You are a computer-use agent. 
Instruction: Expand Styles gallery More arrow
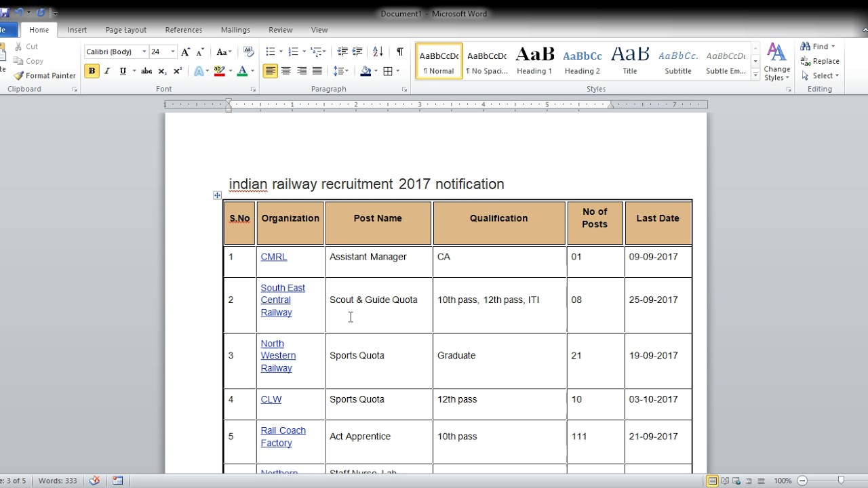tap(755, 75)
